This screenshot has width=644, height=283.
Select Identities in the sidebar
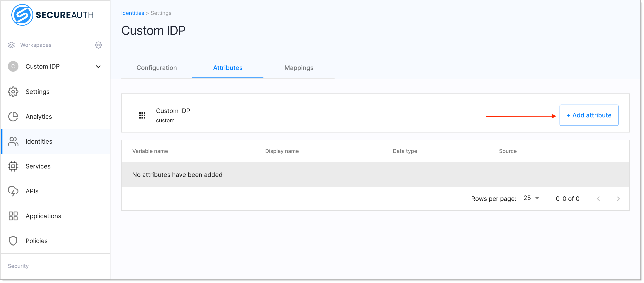tap(56, 142)
